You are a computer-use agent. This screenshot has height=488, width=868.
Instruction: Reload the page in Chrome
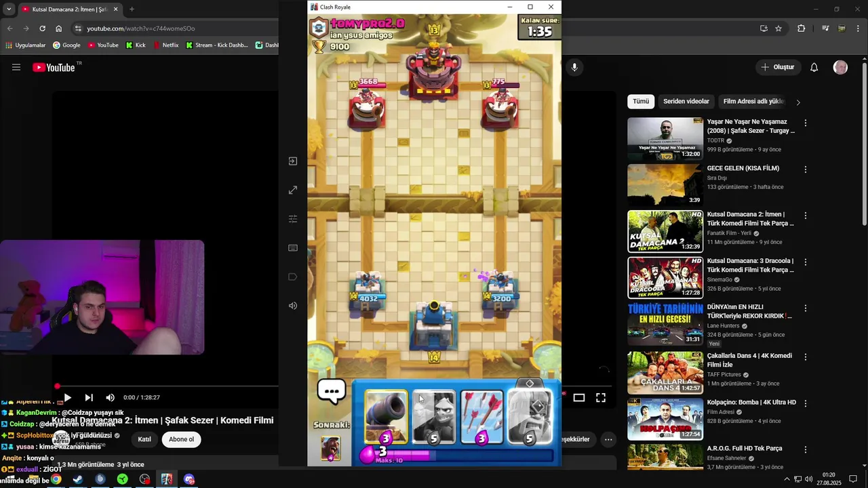coord(42,28)
